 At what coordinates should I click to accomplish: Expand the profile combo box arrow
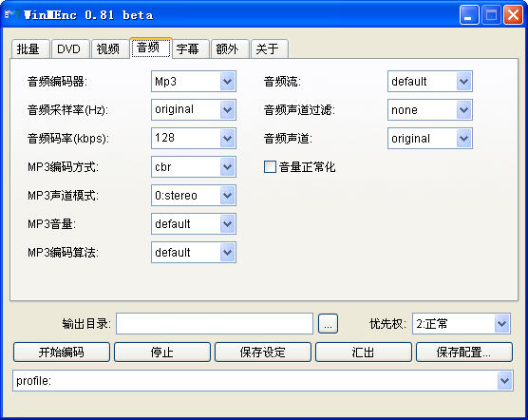[504, 381]
